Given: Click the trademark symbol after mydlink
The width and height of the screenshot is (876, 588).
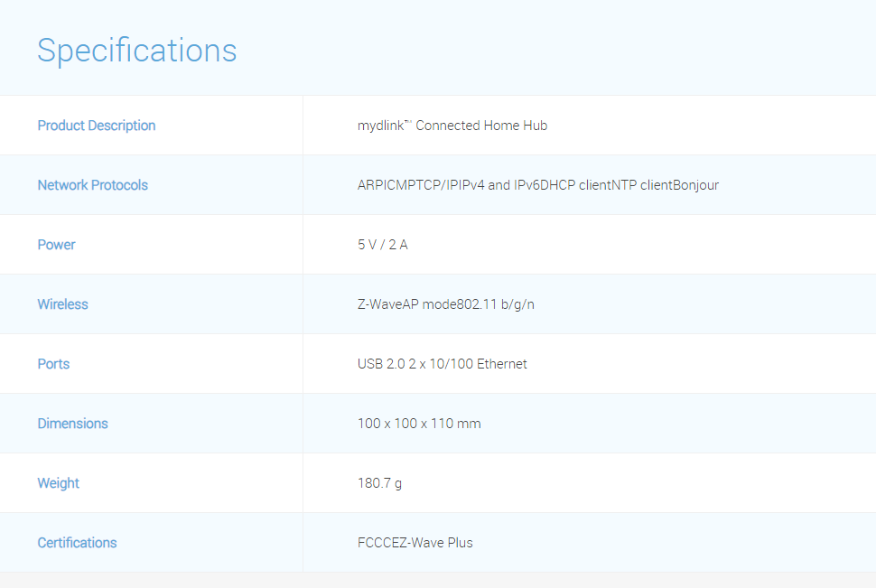Looking at the screenshot, I should (x=409, y=123).
